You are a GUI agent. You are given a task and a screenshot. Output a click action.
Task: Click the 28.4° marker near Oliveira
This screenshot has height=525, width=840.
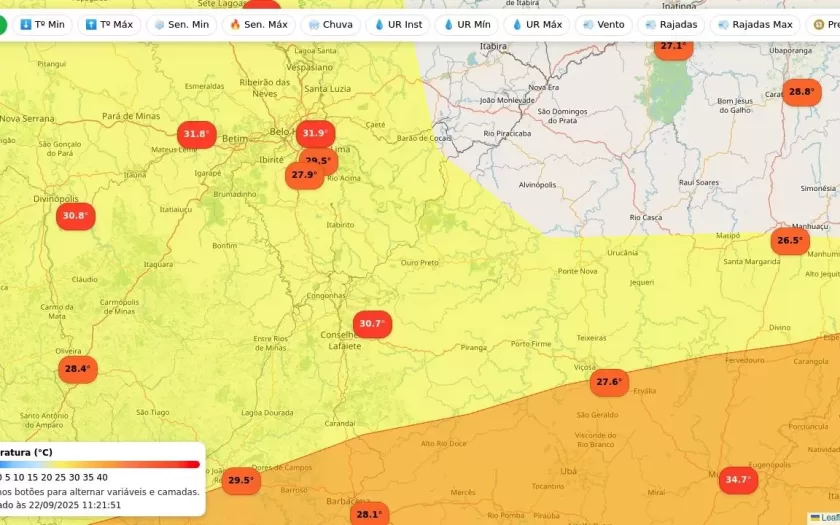coord(77,369)
